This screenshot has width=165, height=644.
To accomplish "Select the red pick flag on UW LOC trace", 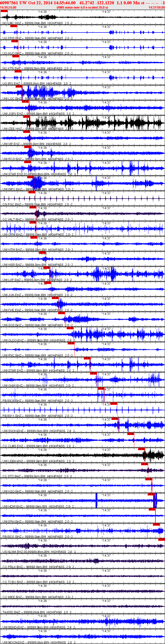I will point(19,86).
